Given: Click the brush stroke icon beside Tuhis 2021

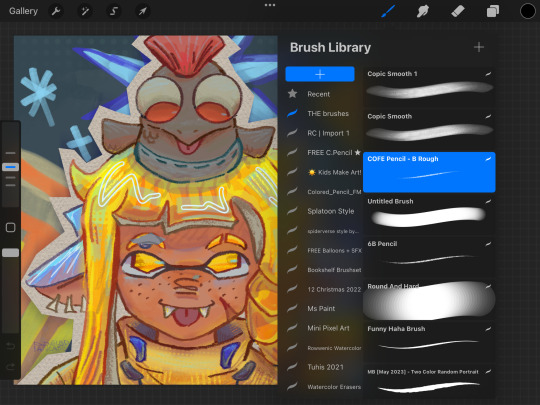Looking at the screenshot, I should point(292,367).
